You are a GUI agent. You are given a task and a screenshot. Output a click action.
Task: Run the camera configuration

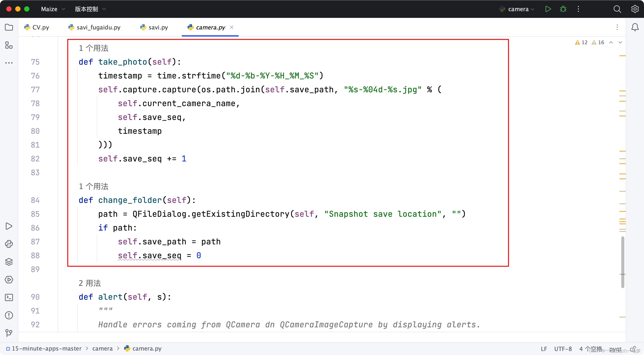pos(548,9)
